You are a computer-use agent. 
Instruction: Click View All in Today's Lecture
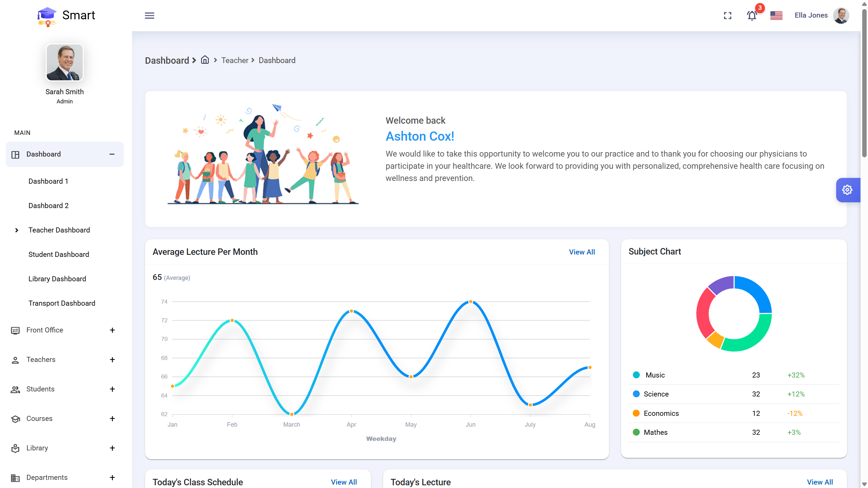pos(820,482)
